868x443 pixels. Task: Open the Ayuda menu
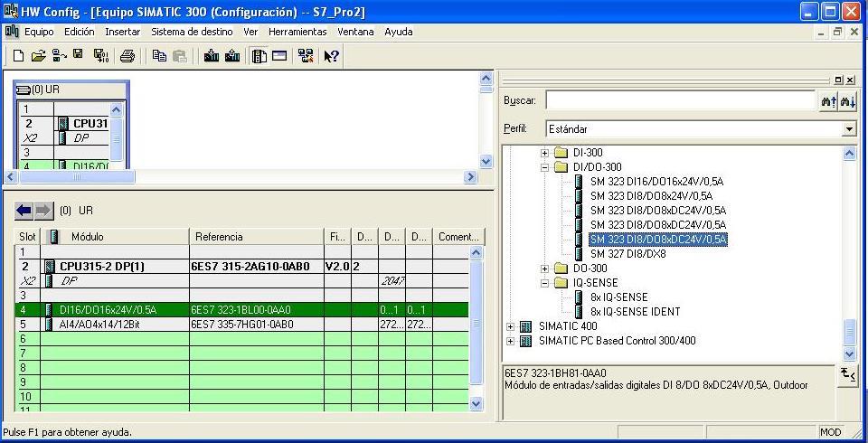[399, 33]
